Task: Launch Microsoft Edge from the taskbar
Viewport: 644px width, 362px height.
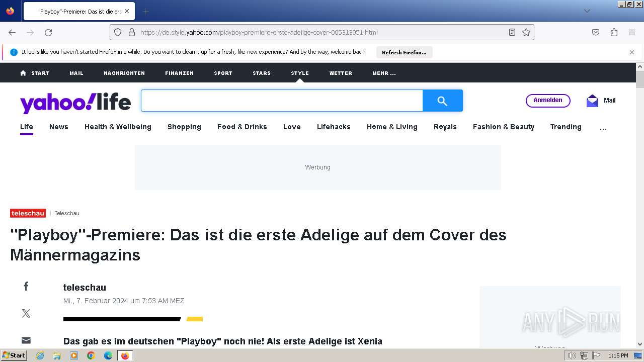Action: coord(108,355)
